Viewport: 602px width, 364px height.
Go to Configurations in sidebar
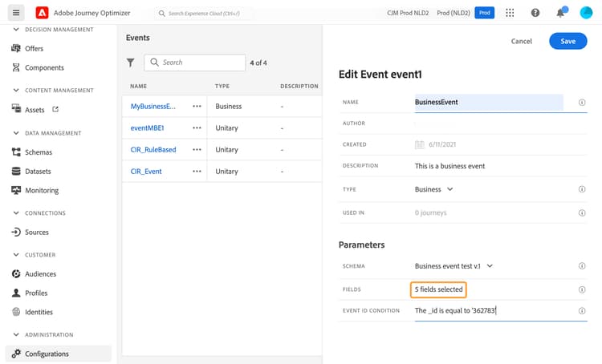pos(47,354)
